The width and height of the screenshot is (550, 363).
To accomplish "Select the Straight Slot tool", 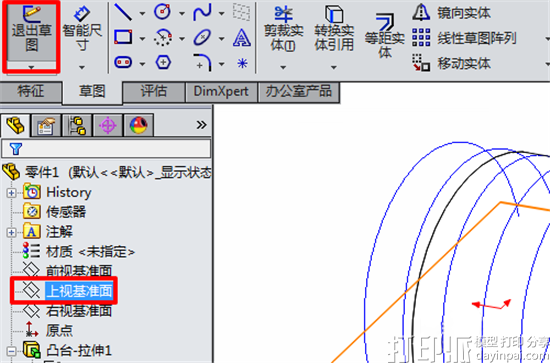I will coord(123,62).
